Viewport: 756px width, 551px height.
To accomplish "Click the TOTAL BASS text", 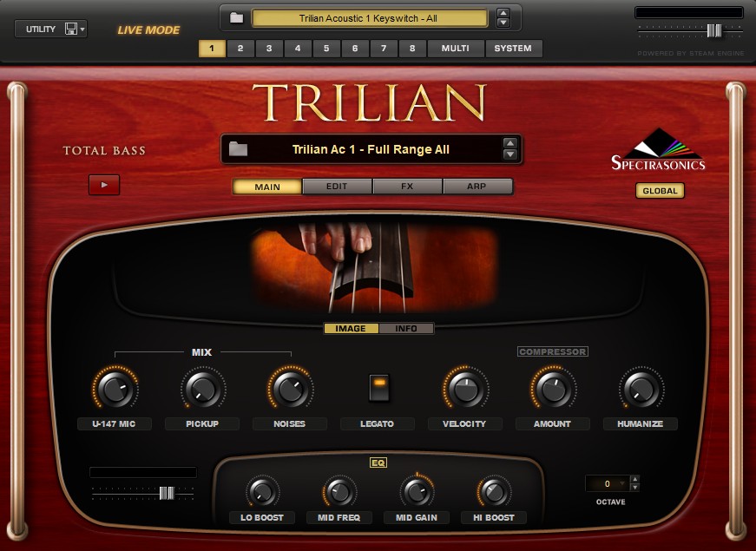I will coord(104,150).
